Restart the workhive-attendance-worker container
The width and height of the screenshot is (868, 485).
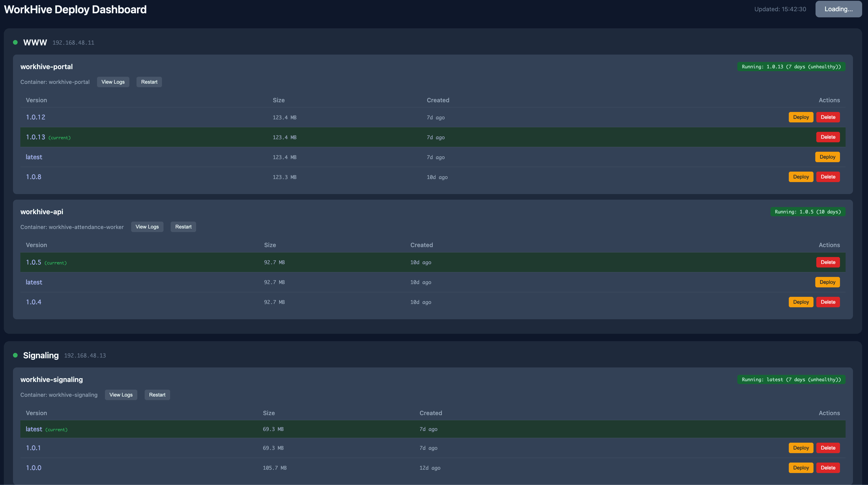tap(183, 227)
